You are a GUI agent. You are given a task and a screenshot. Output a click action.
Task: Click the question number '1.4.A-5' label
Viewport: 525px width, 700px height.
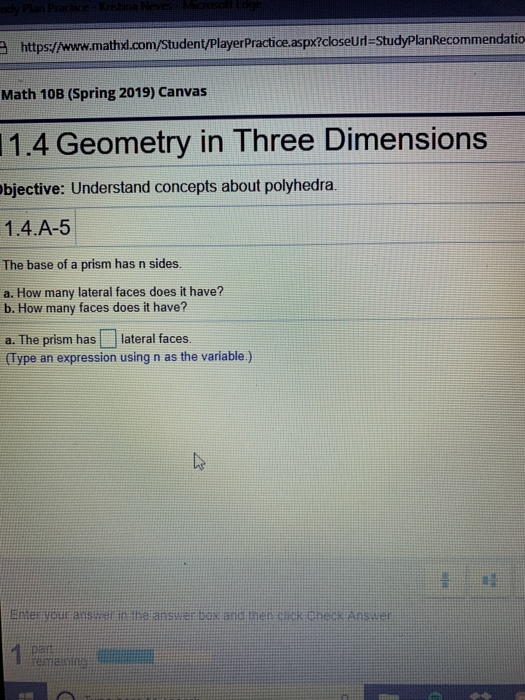[37, 228]
